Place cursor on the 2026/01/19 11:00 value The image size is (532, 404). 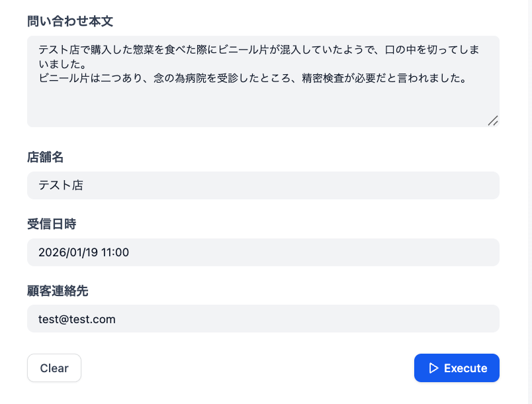tap(83, 252)
